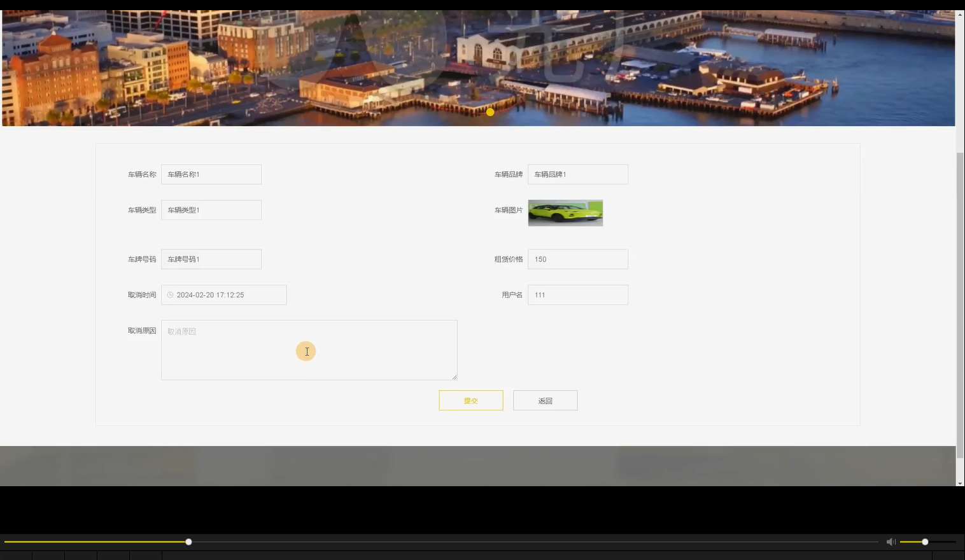Click the 车辆类型 label text
This screenshot has height=560, width=965.
pyautogui.click(x=142, y=210)
